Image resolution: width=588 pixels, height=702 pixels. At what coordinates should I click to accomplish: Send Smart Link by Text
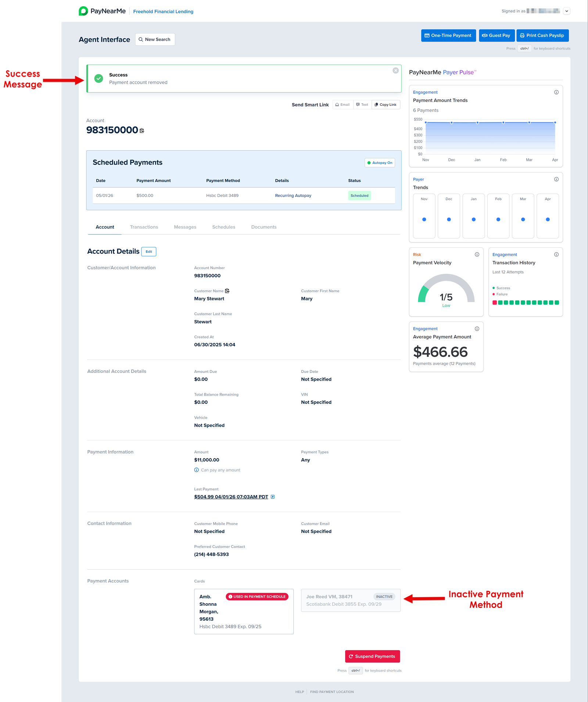point(362,105)
